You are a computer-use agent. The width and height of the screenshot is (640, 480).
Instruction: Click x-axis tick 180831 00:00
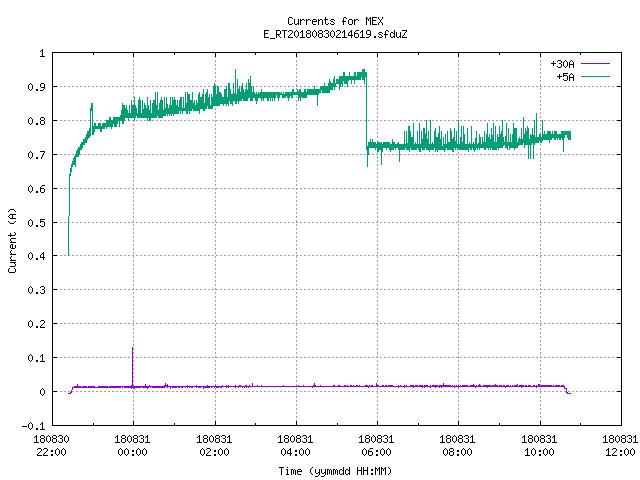pos(132,446)
